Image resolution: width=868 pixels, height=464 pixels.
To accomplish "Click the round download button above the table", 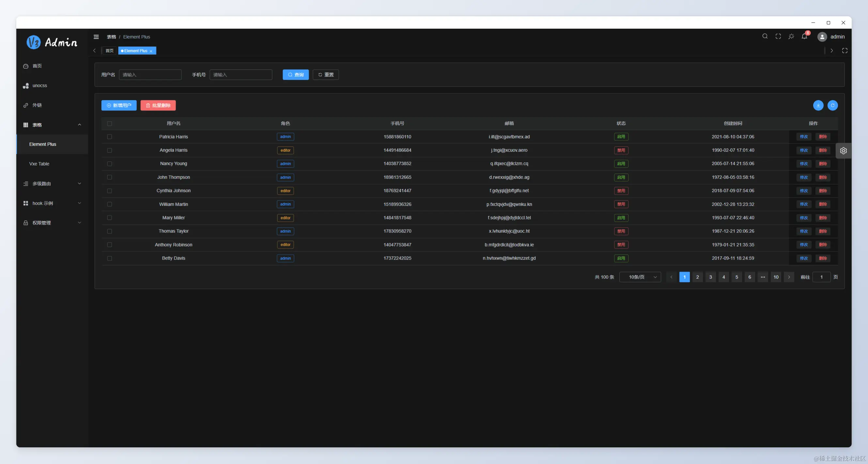I will point(818,105).
